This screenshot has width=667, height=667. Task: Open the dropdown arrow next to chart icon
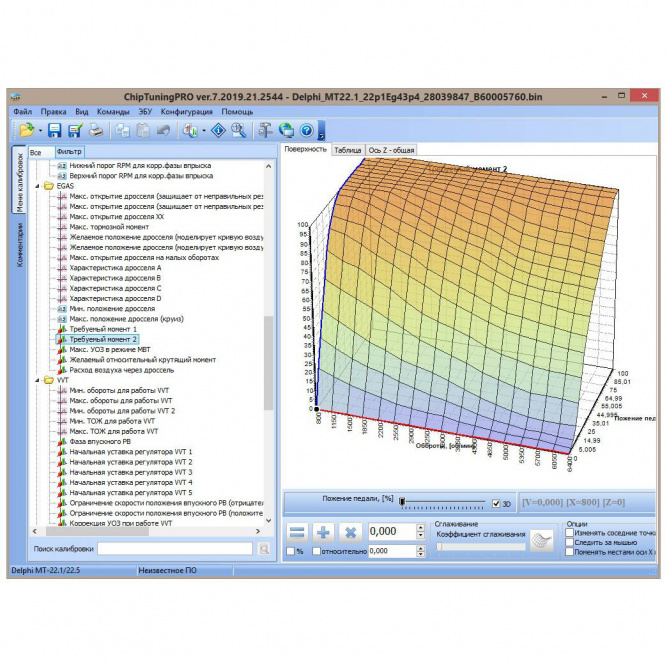(204, 131)
